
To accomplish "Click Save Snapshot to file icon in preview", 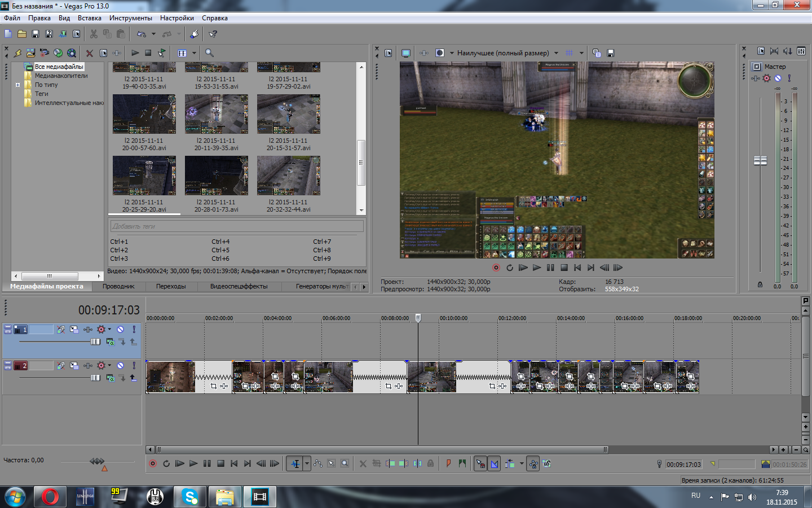I will (x=610, y=53).
